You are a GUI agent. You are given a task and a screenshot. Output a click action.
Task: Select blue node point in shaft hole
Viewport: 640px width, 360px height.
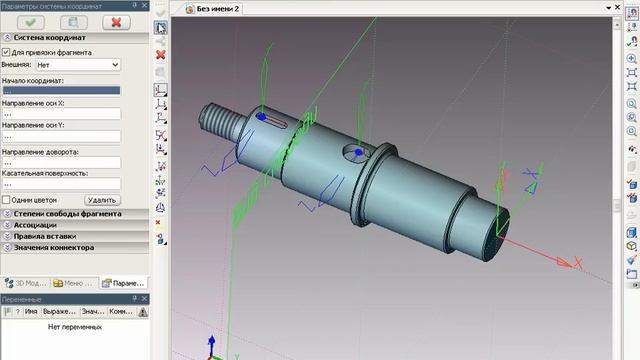point(358,152)
